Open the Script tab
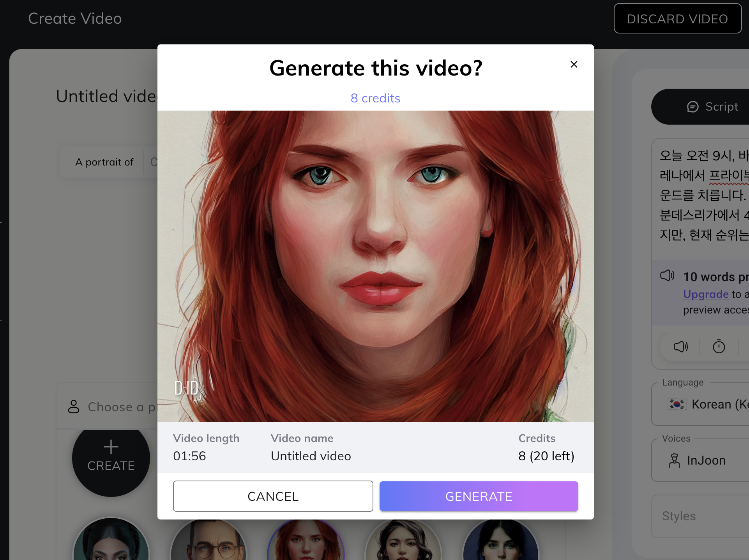The width and height of the screenshot is (749, 560). [721, 107]
